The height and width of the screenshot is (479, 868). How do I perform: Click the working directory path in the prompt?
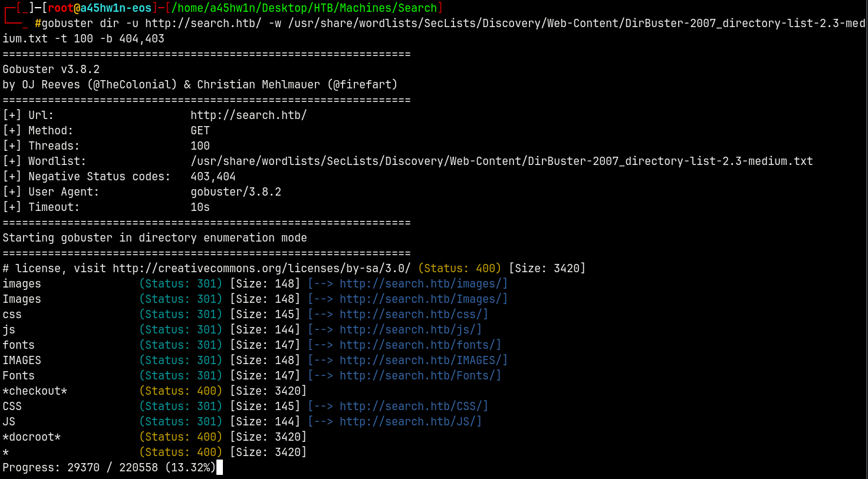[x=304, y=8]
